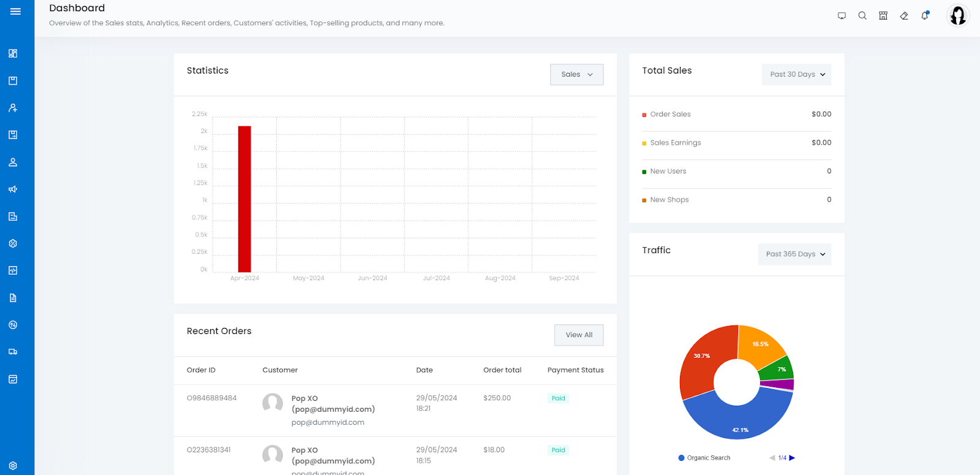This screenshot has height=475, width=980.
Task: Open the box icon below dashboard icon
Action: click(x=13, y=80)
